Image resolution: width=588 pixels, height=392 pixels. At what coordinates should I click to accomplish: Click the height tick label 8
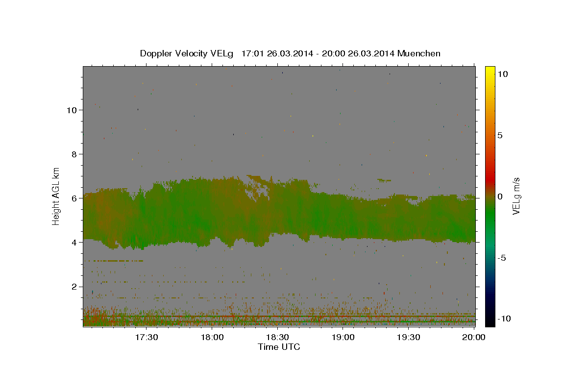tap(74, 154)
